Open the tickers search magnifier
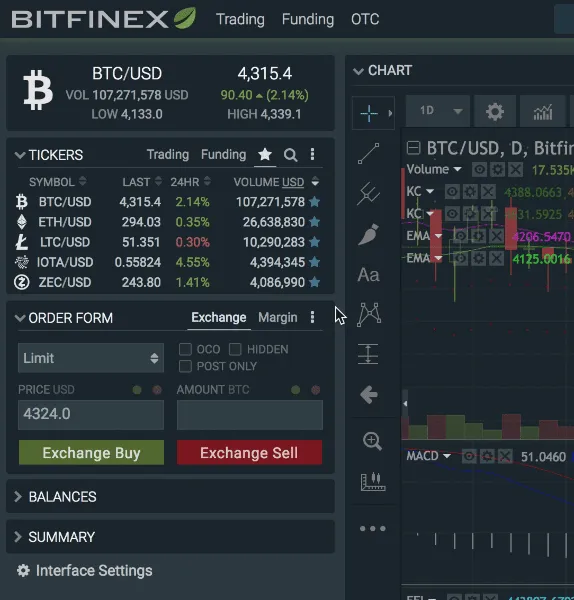This screenshot has height=600, width=574. tap(290, 155)
